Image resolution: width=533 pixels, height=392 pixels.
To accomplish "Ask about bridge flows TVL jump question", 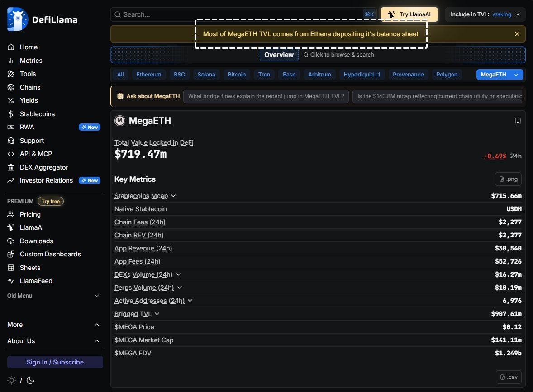I will [266, 96].
